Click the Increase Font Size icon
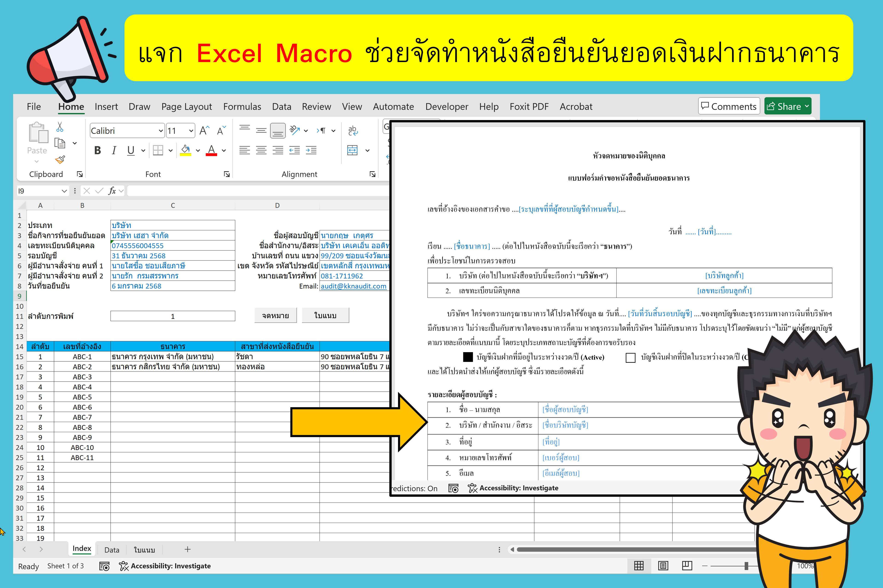This screenshot has width=883, height=588. [x=204, y=131]
